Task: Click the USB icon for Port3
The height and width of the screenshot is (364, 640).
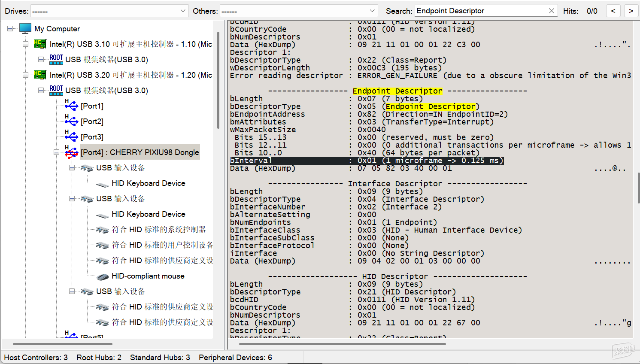Action: (x=71, y=136)
